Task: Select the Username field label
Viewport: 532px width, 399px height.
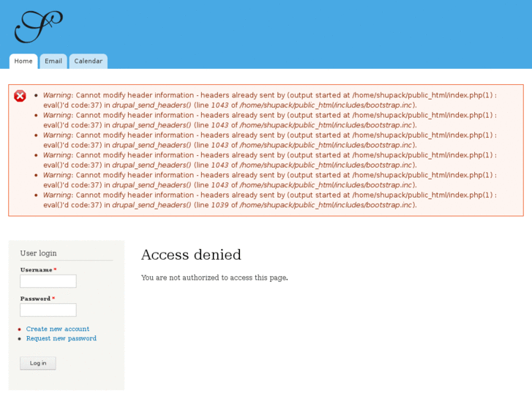Action: pos(36,270)
